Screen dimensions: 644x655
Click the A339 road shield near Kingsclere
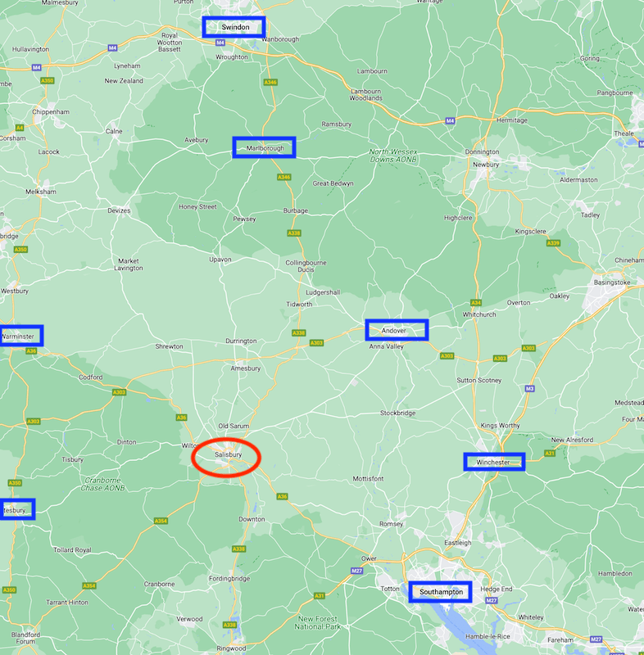coord(553,243)
